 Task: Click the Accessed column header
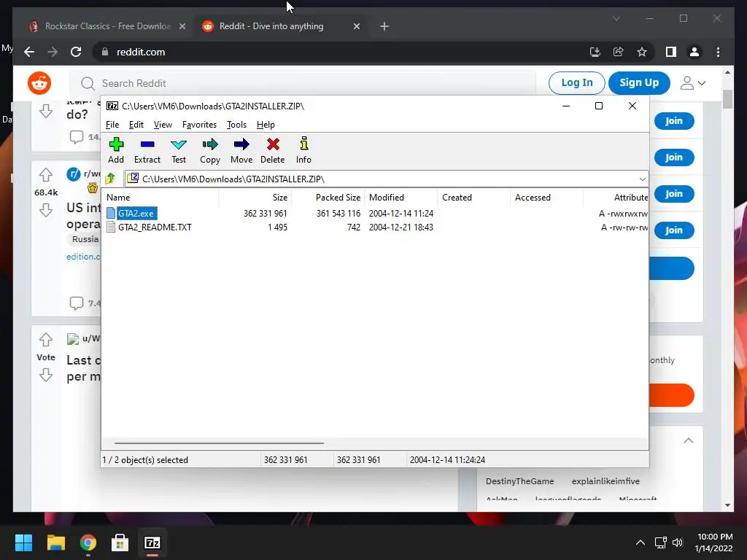[x=547, y=197]
